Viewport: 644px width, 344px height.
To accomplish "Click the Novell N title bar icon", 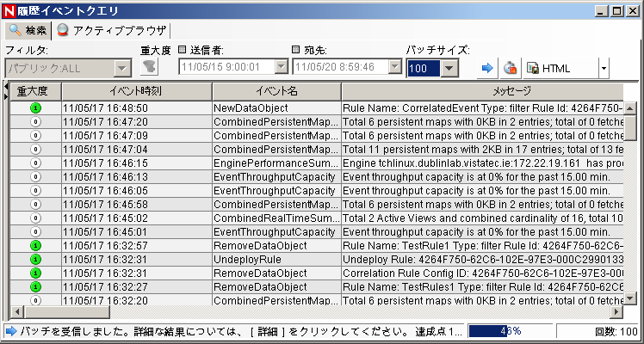I will (10, 10).
